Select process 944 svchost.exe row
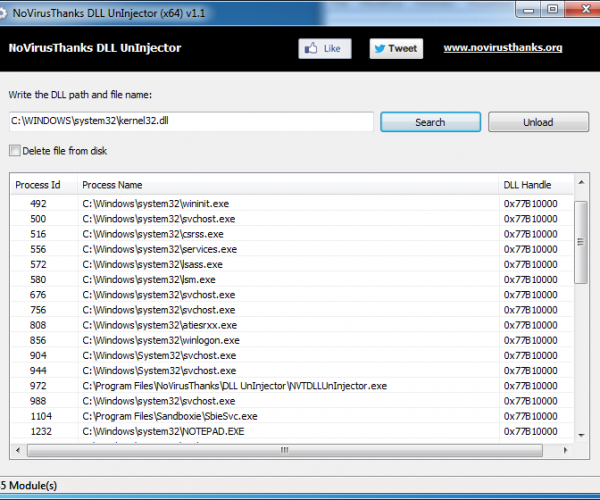Screen dimensions: 600x500 pyautogui.click(x=292, y=370)
